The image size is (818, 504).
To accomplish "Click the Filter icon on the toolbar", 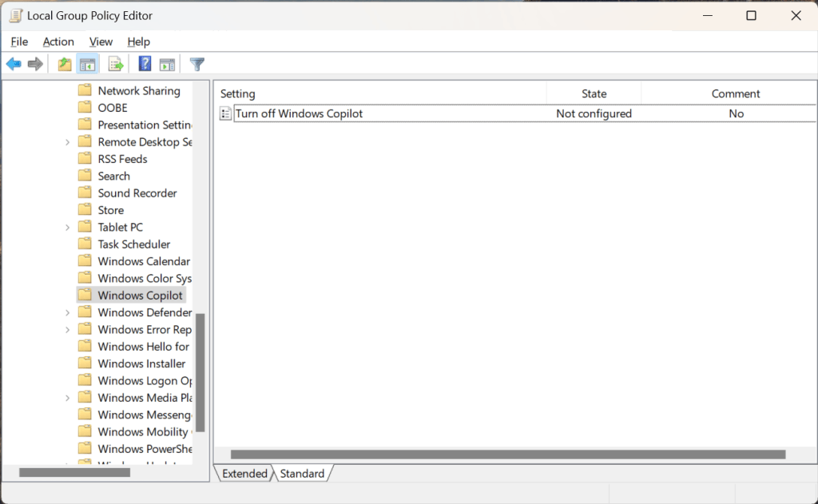I will pos(197,63).
